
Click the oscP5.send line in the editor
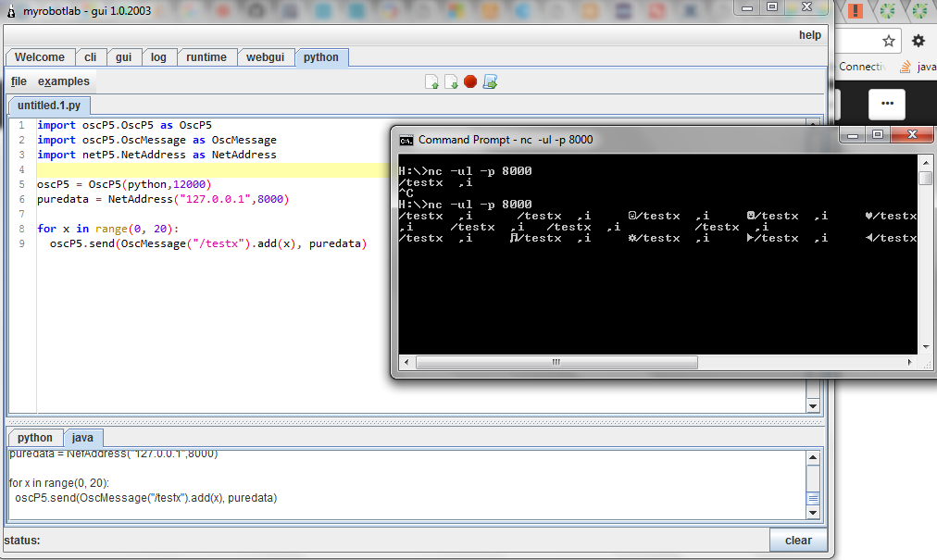208,243
